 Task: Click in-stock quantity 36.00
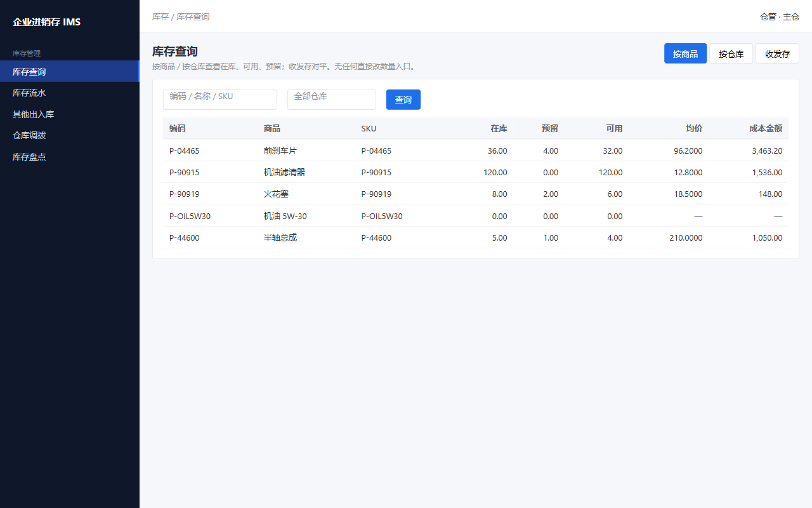(497, 150)
